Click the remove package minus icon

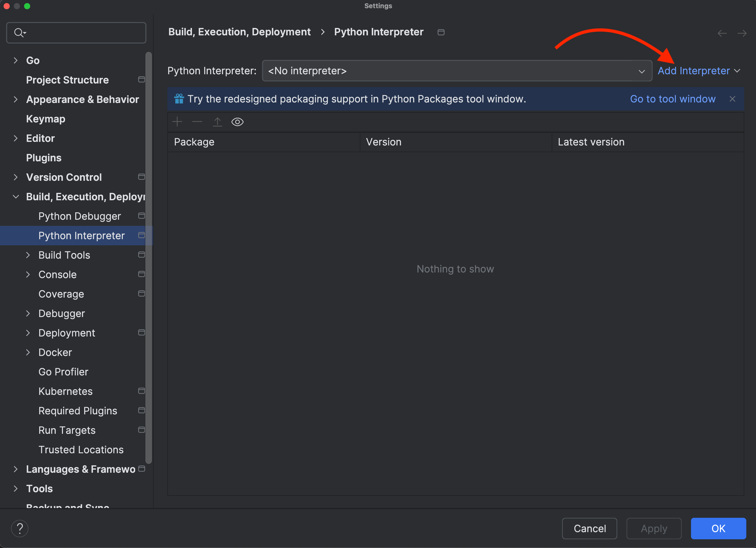(197, 122)
